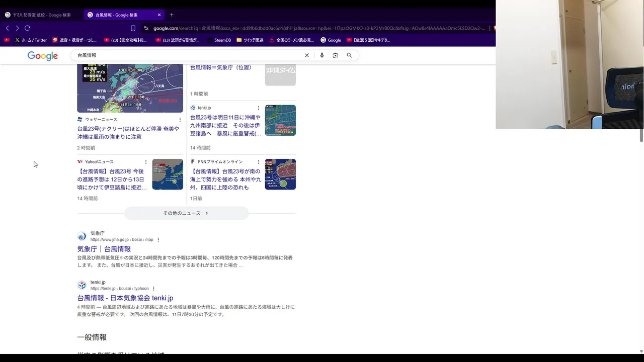Open the Yahoo!ニュース article thumbnail
This screenshot has width=644, height=362.
coord(168,174)
